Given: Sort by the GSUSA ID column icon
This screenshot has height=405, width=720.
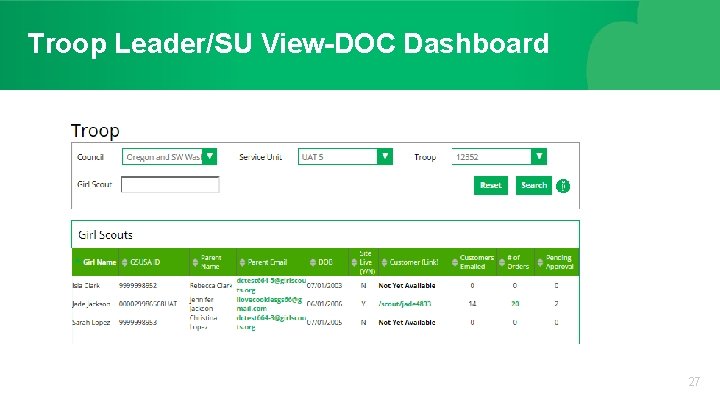Looking at the screenshot, I should tap(124, 262).
